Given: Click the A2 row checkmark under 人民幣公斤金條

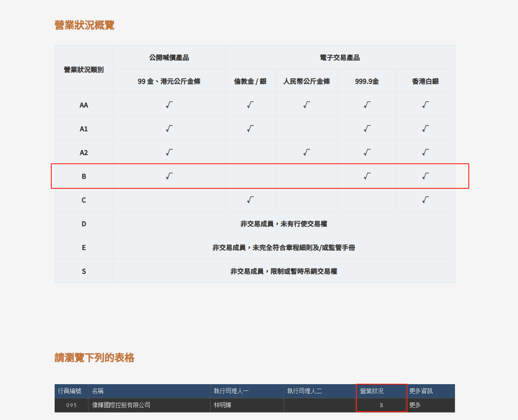Looking at the screenshot, I should pos(307,152).
